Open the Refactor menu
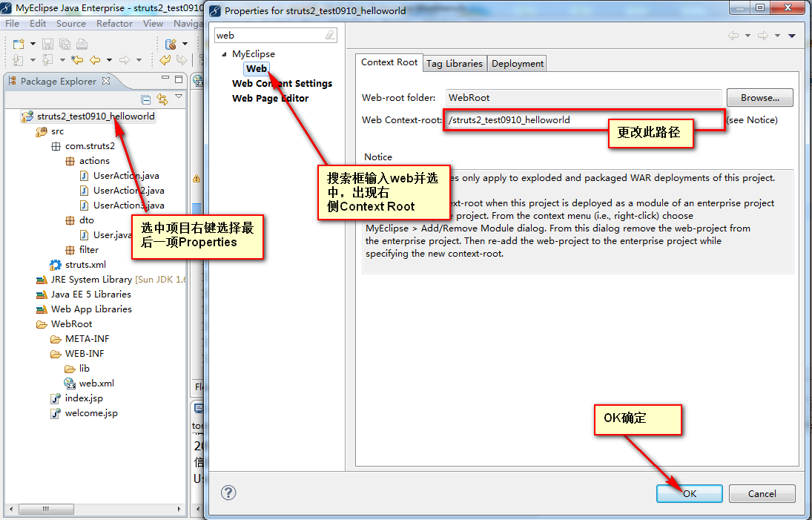This screenshot has height=520, width=812. (114, 24)
